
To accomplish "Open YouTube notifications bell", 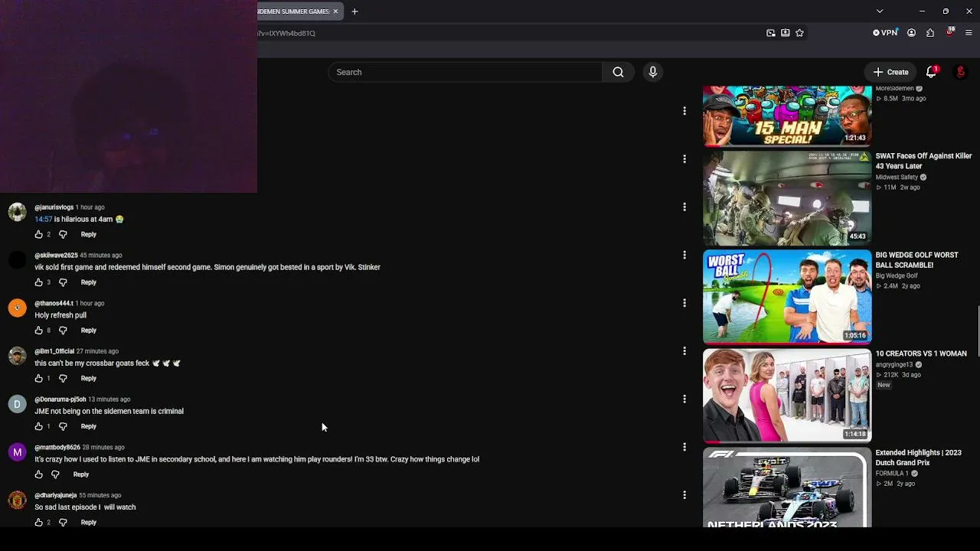I will click(931, 72).
